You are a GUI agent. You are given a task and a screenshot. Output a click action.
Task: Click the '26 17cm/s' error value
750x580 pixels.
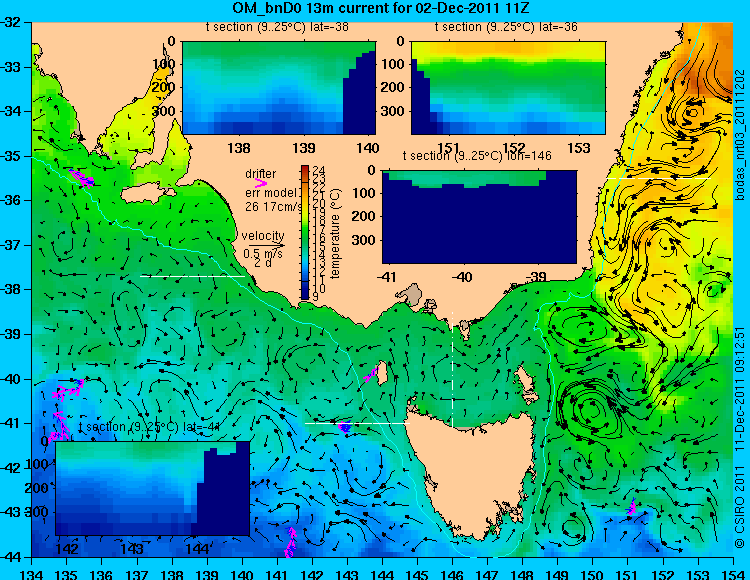tap(274, 207)
